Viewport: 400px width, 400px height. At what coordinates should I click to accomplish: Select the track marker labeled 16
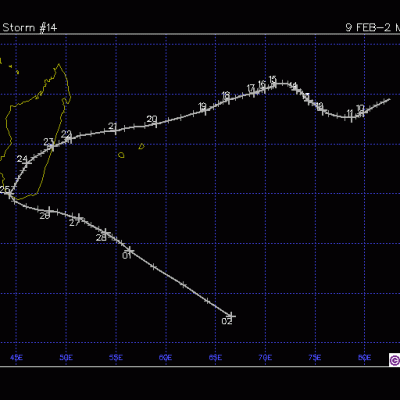click(x=264, y=89)
